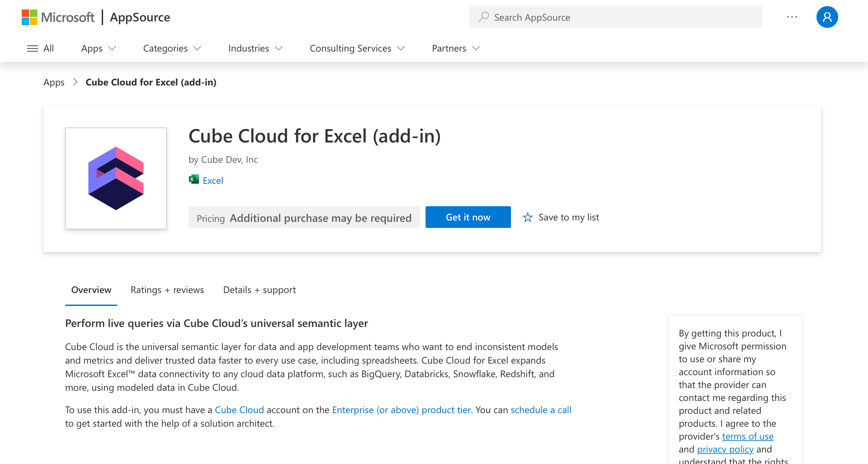The image size is (868, 464).
Task: Click the star icon to save
Action: [x=528, y=217]
